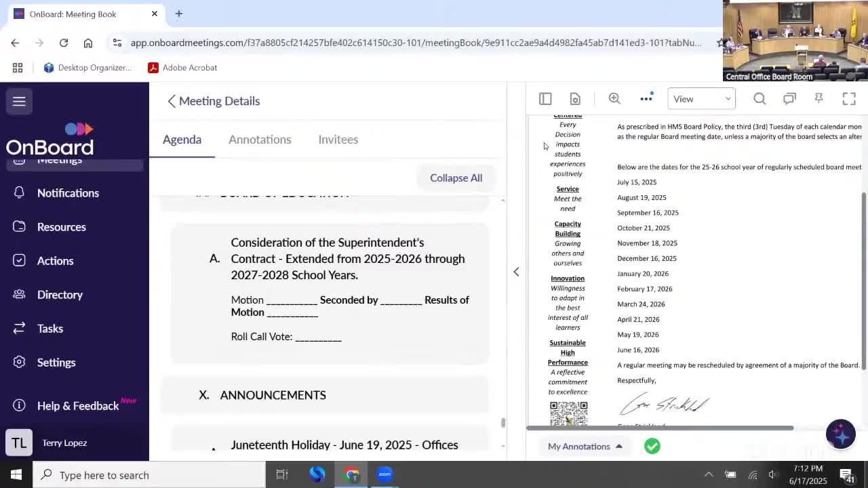Click the agenda list scrollbar thumb
This screenshot has width=868, height=488.
[502, 422]
